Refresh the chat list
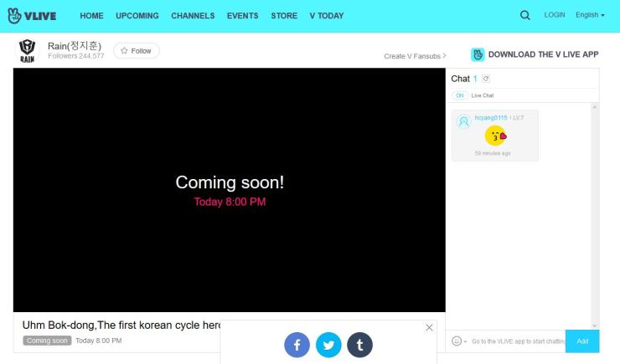620x364 pixels. point(486,79)
